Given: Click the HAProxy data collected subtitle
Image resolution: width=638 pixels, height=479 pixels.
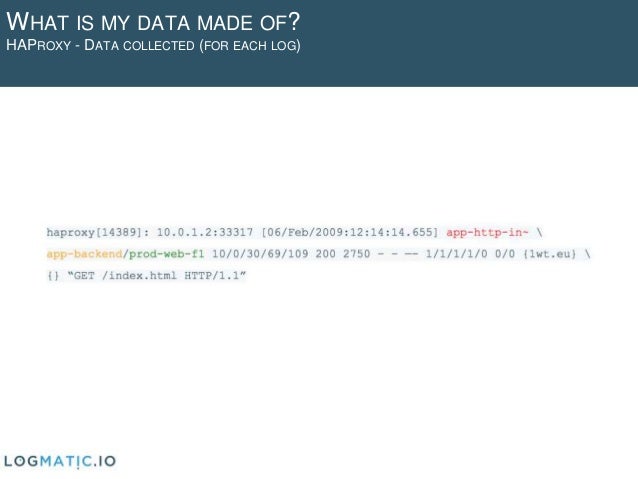Looking at the screenshot, I should (153, 45).
